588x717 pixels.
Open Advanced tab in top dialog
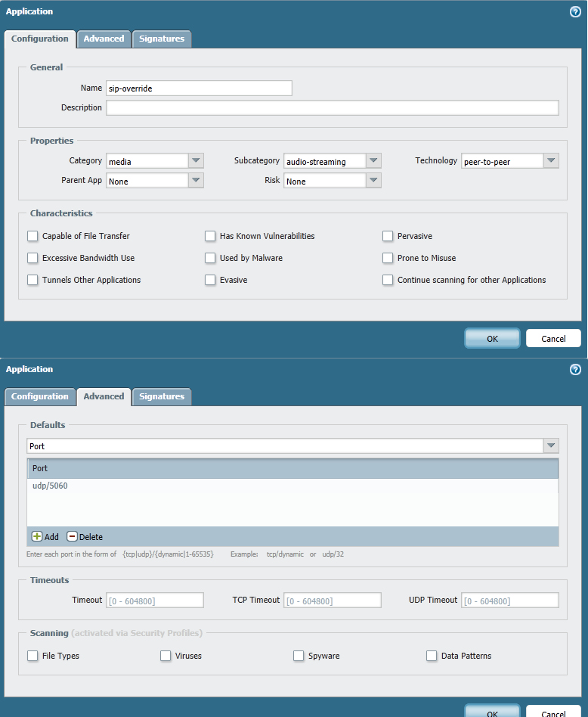(x=104, y=39)
